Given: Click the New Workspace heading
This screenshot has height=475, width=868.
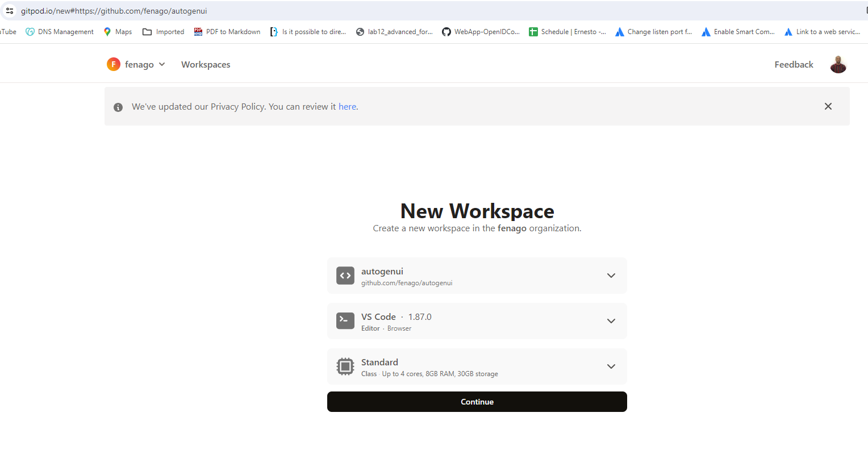Looking at the screenshot, I should click(x=477, y=211).
